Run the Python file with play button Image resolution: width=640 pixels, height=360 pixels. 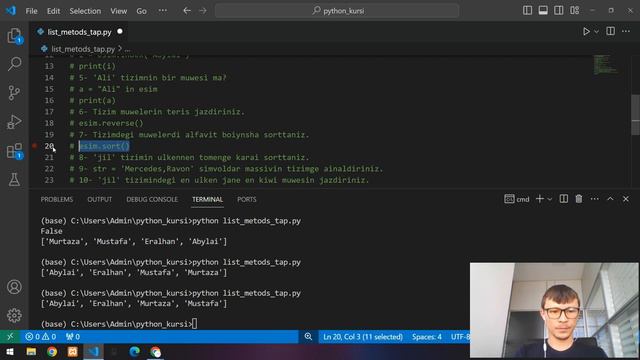(586, 31)
